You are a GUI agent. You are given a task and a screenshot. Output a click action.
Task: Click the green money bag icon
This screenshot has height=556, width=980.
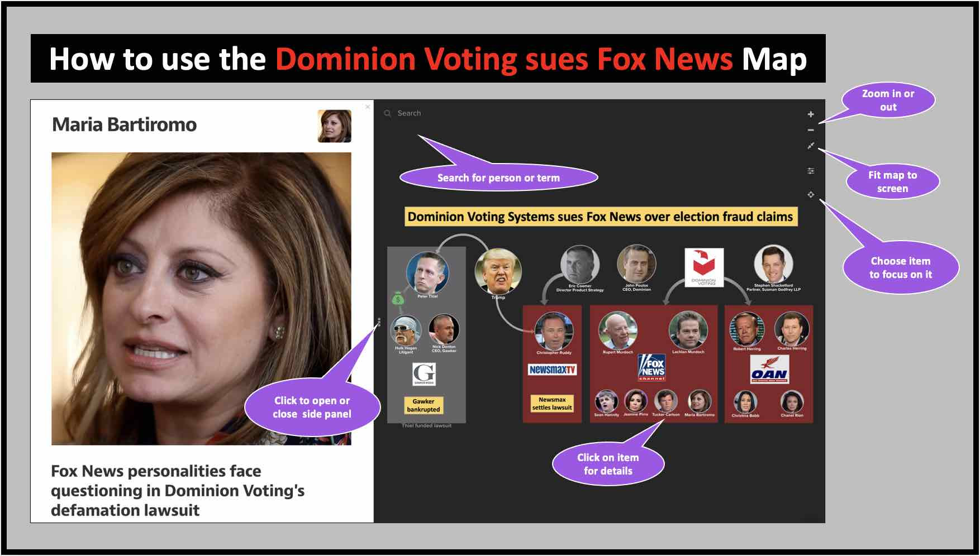point(398,298)
